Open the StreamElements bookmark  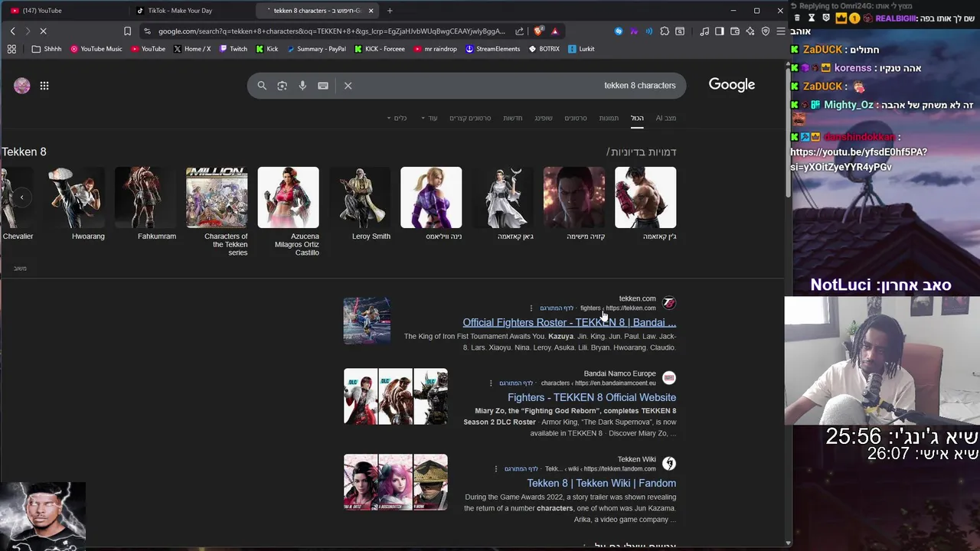(x=492, y=49)
